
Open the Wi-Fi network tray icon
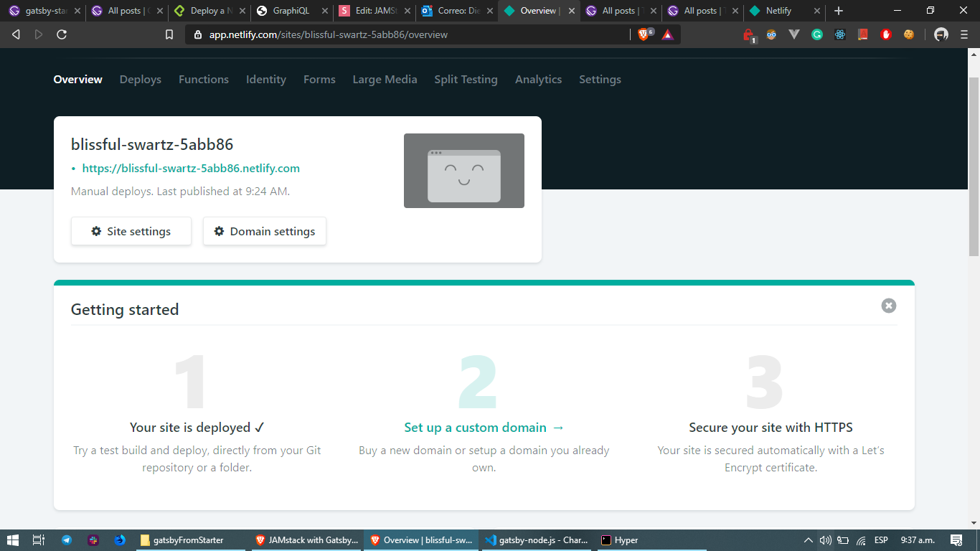coord(861,540)
